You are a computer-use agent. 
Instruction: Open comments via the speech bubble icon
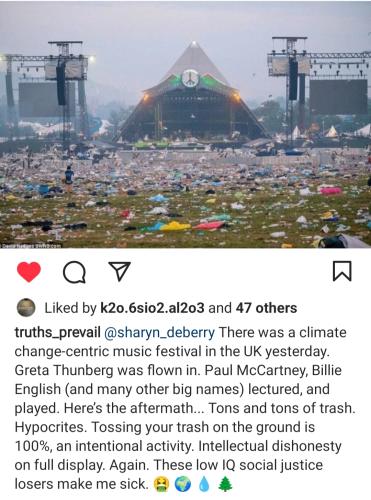click(74, 272)
